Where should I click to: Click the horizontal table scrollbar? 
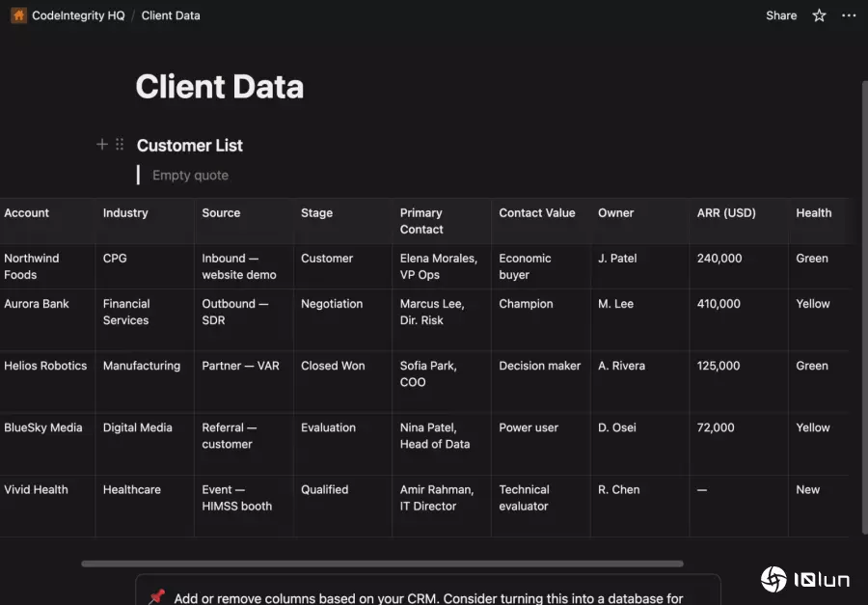pyautogui.click(x=382, y=564)
